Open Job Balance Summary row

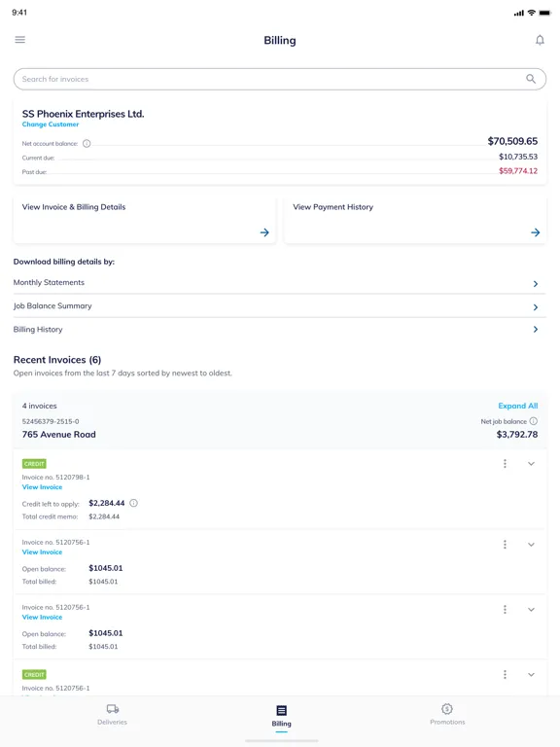pos(280,305)
